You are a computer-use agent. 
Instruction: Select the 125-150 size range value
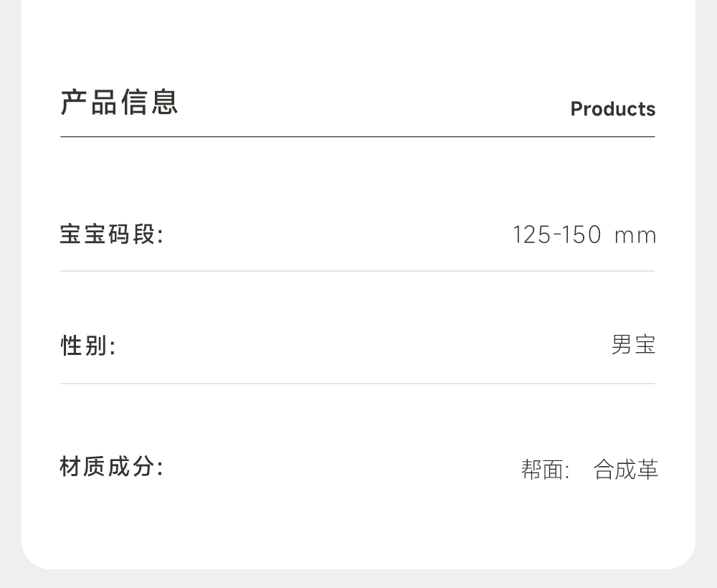(x=557, y=235)
